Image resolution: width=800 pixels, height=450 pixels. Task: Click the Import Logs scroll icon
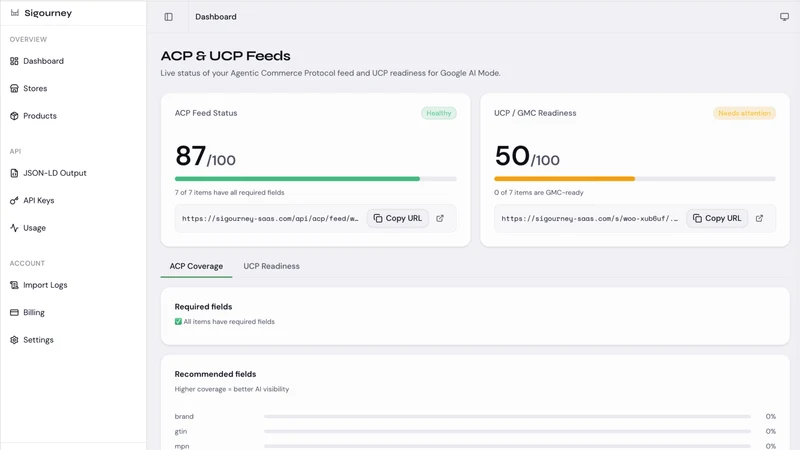tap(14, 285)
